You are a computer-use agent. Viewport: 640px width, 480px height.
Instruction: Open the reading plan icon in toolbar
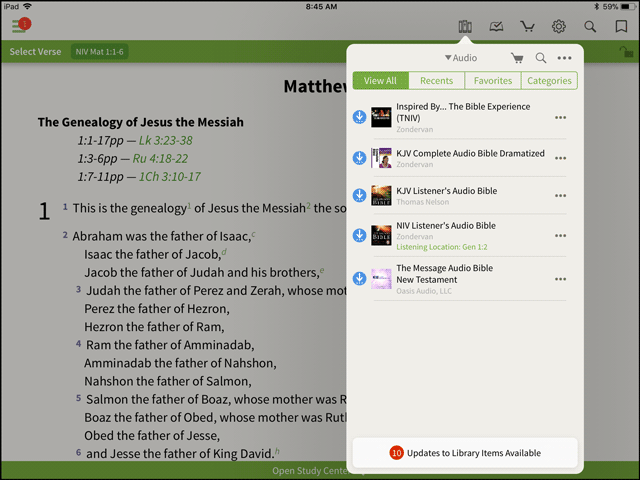496,27
